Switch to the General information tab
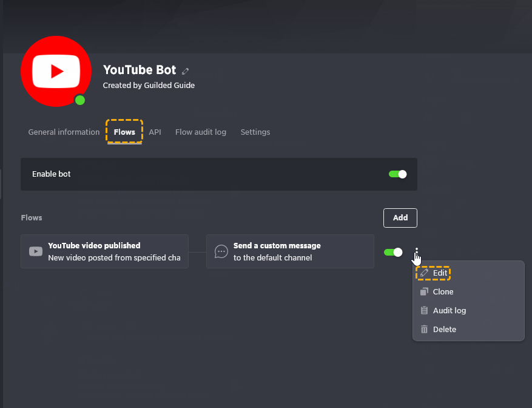Screen dimensions: 532x408 [64, 132]
